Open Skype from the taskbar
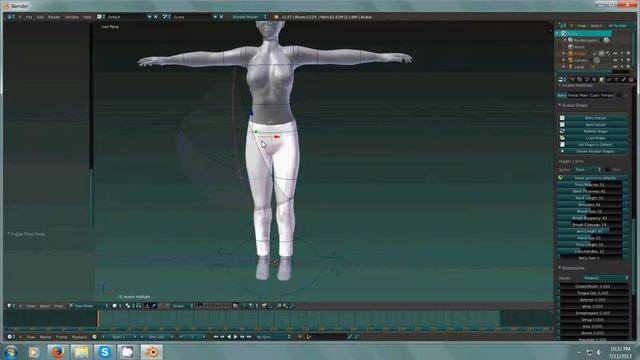The height and width of the screenshot is (360, 640). [x=104, y=351]
